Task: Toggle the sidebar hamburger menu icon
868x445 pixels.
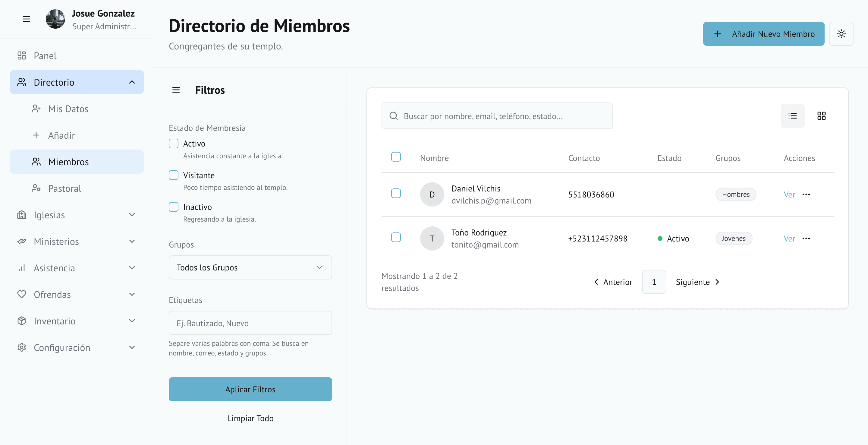Action: pos(26,19)
